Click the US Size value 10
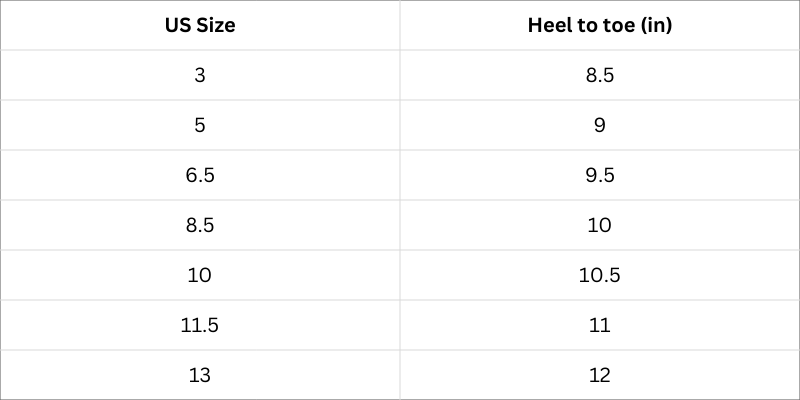 [x=200, y=275]
